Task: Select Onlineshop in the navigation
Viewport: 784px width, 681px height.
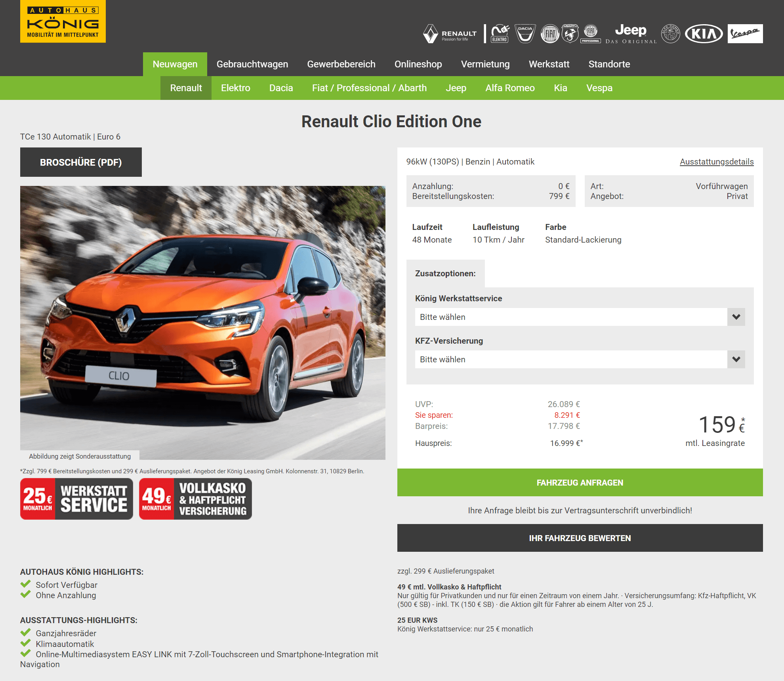Action: click(418, 64)
